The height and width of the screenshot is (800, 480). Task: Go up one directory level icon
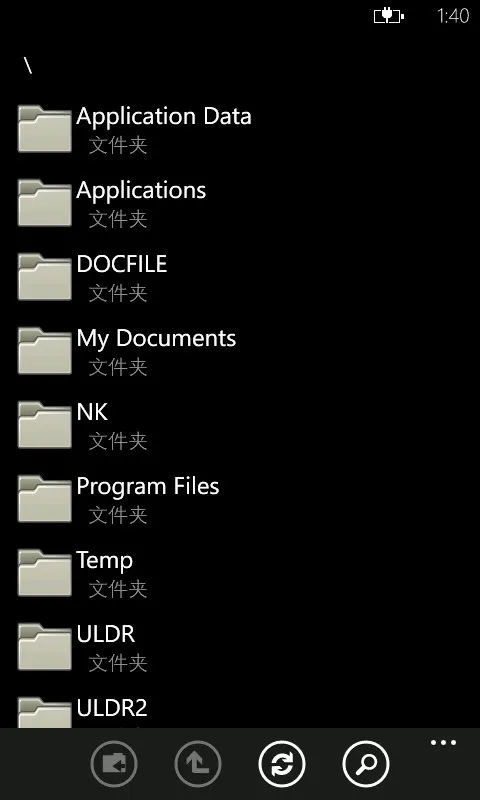(198, 764)
